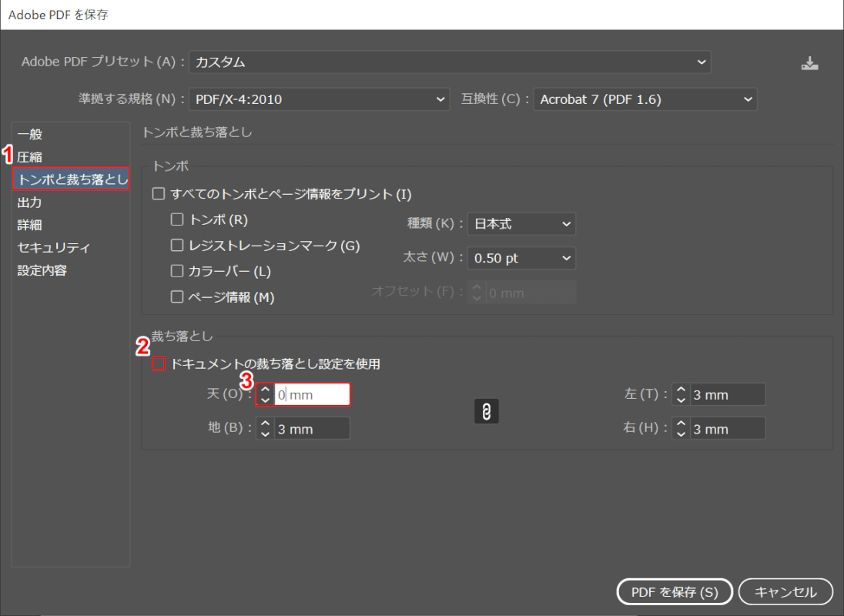This screenshot has width=844, height=616.
Task: Click the 地 (B) bleed field
Action: [312, 429]
